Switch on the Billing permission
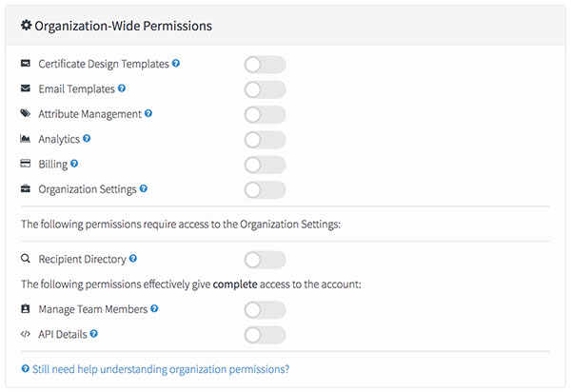 [266, 165]
